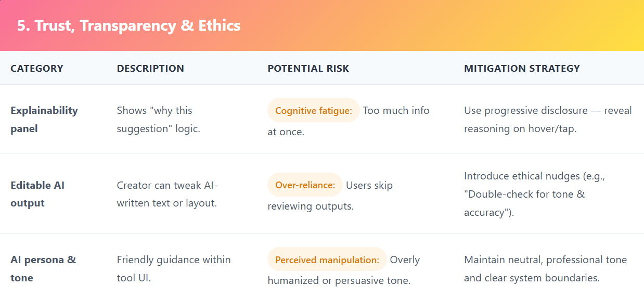Click the neutral, professional tone mitigation text
The width and height of the screenshot is (644, 298).
click(x=545, y=268)
